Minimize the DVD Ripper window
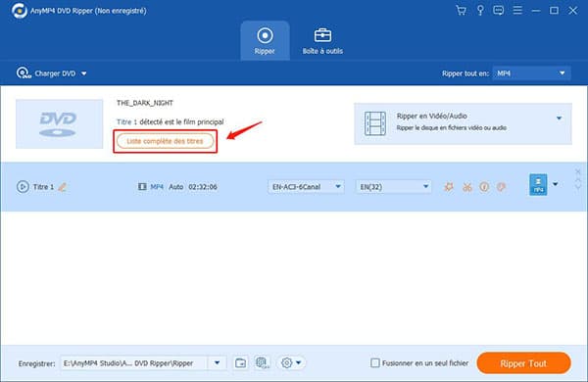 (536, 11)
